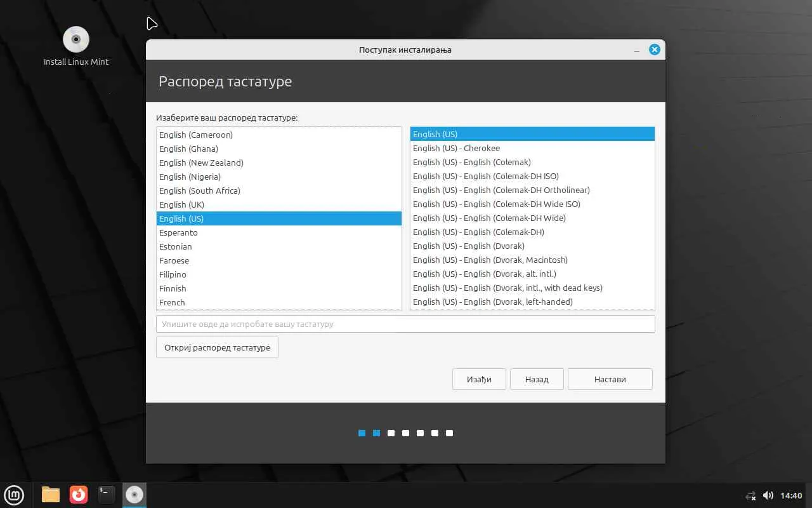Select English (US) - English (Colemak) variant
Screen dimensions: 812x508
(532, 162)
